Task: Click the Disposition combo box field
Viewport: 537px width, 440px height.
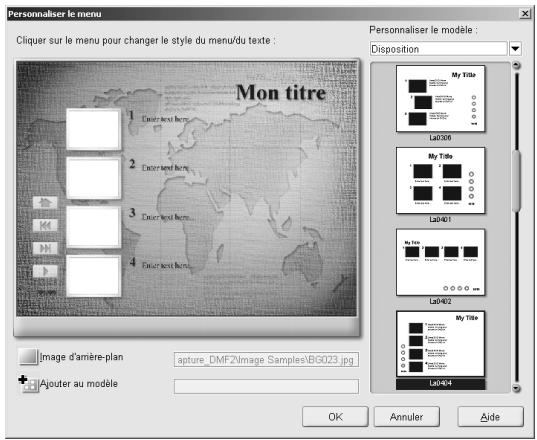Action: (x=438, y=49)
